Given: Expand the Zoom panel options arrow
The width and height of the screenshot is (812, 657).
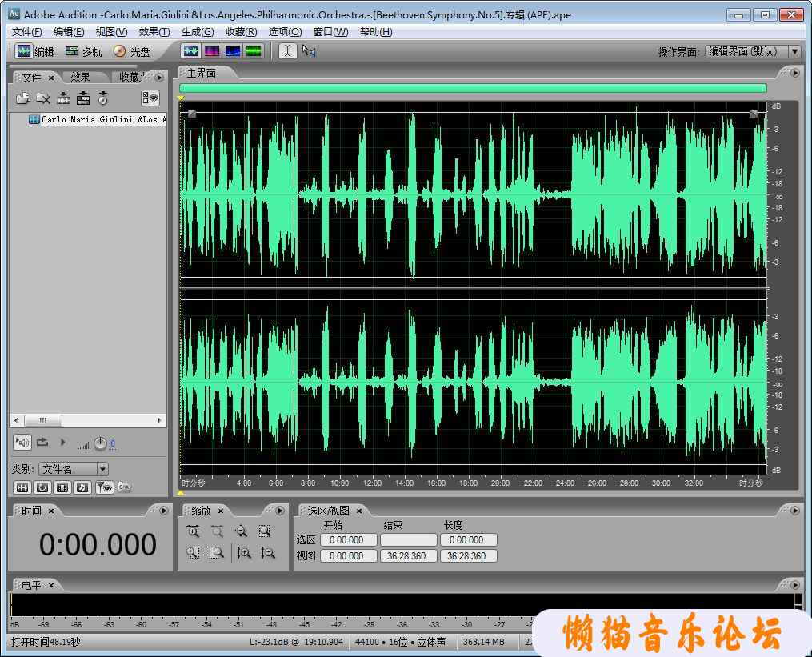Looking at the screenshot, I should [x=280, y=511].
